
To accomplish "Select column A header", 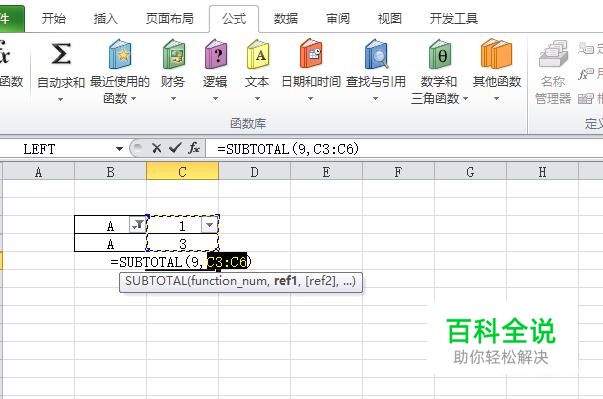I will coord(38,172).
